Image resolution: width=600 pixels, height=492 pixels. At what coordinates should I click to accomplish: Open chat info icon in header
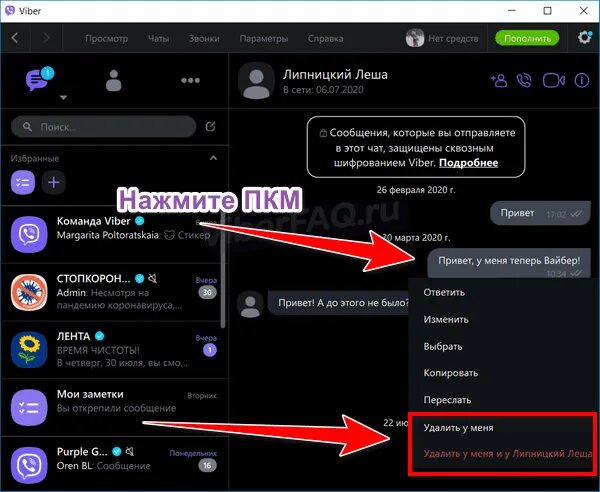tap(582, 81)
